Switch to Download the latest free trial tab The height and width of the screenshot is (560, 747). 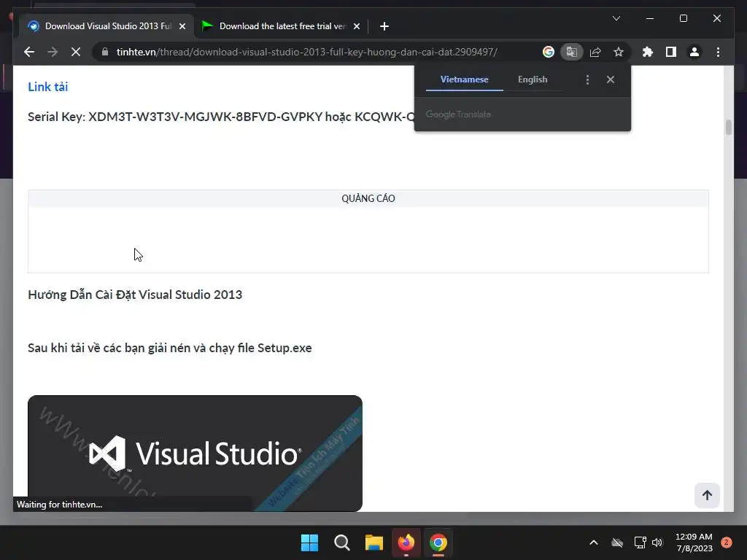[281, 26]
